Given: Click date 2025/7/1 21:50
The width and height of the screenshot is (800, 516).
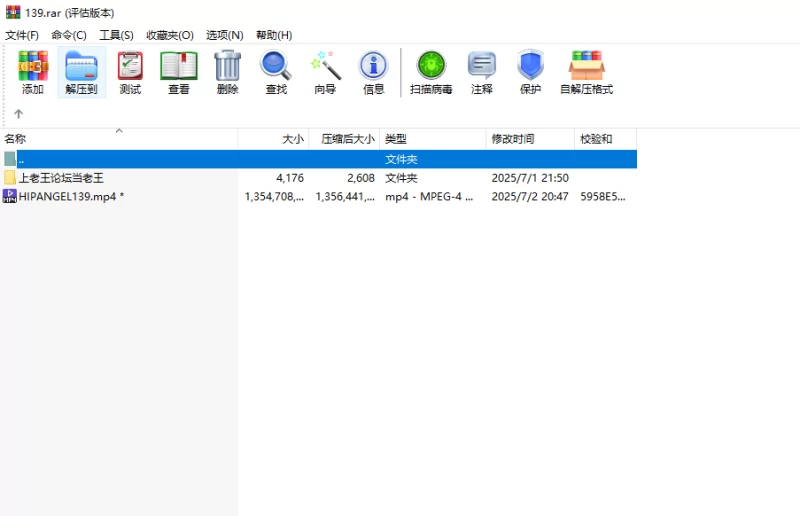Looking at the screenshot, I should (530, 178).
